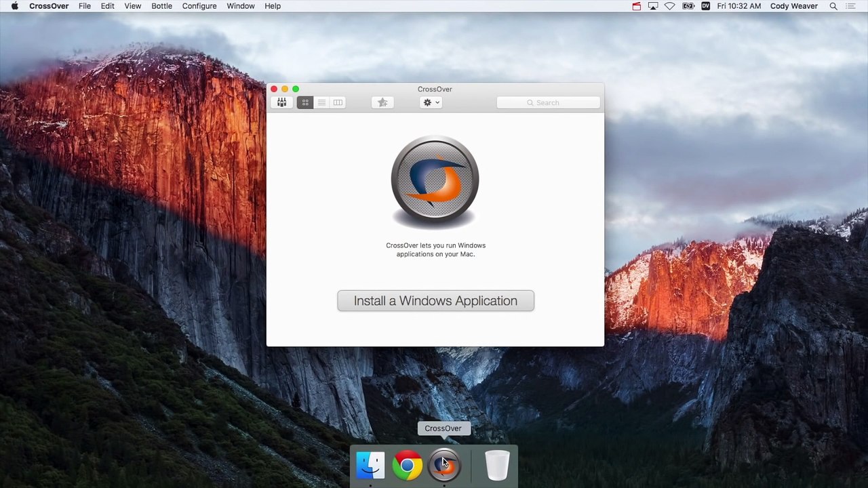868x488 pixels.
Task: Open the Apple menu
Action: click(14, 6)
